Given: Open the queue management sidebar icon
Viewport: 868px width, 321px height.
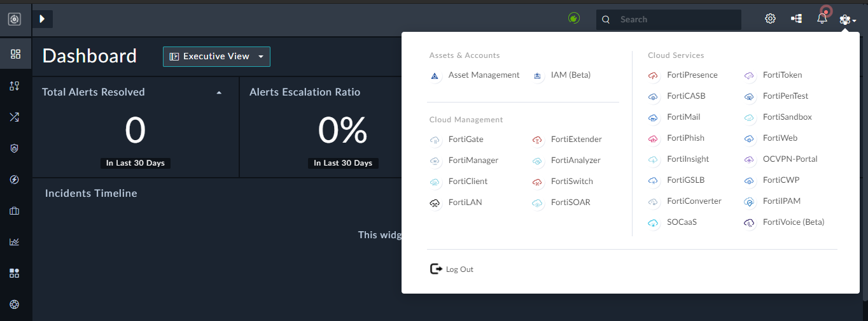Looking at the screenshot, I should (15, 86).
